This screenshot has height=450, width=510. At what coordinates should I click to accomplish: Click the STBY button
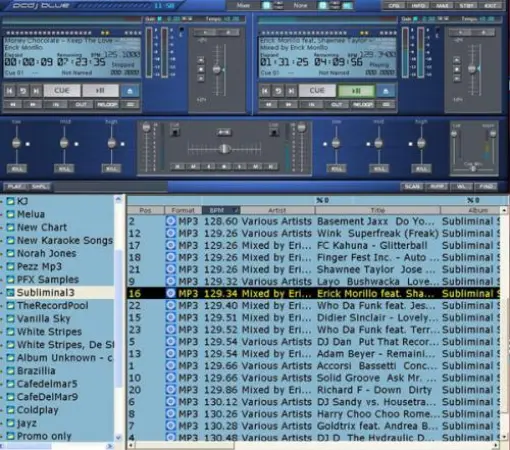(x=467, y=5)
